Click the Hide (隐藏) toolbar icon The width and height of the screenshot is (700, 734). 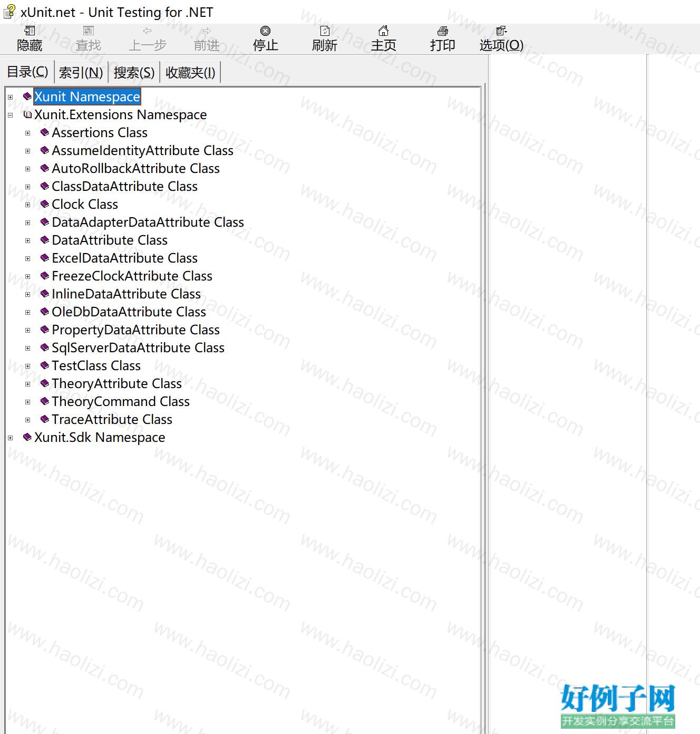click(30, 31)
